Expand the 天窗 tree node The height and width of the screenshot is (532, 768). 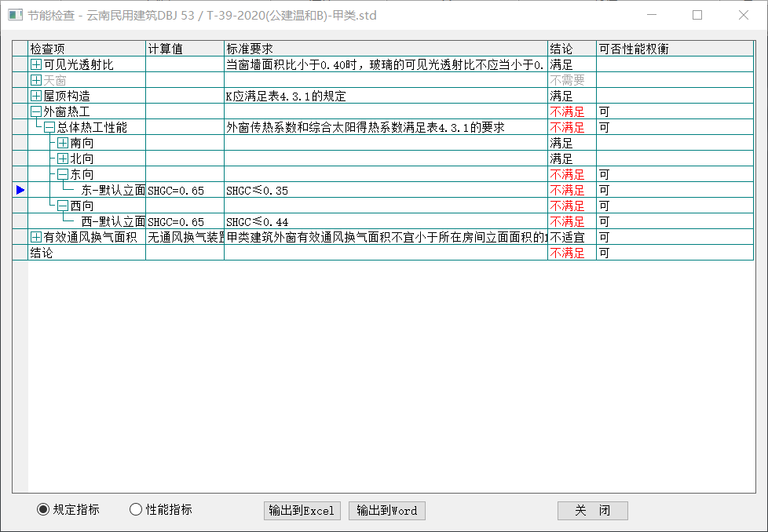[x=36, y=80]
